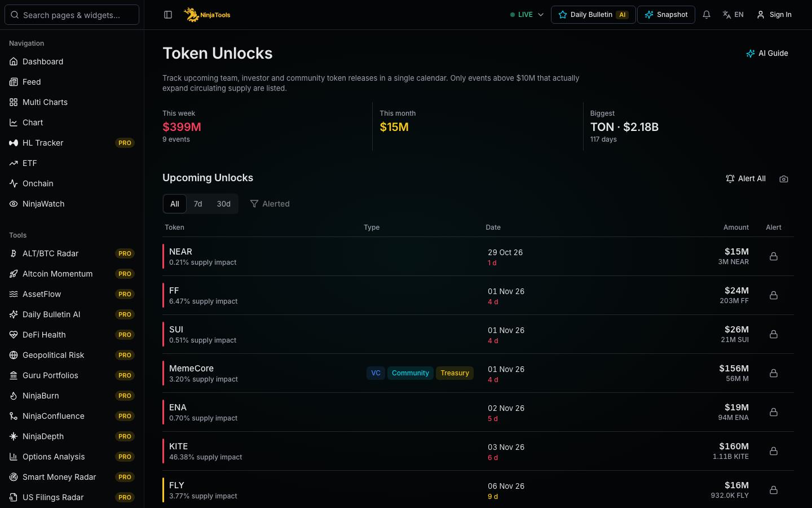Click the lock alert icon for ENA

pyautogui.click(x=774, y=412)
